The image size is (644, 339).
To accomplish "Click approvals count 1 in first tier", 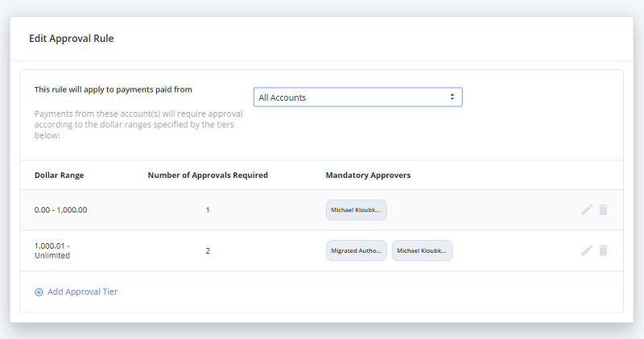I will 208,210.
